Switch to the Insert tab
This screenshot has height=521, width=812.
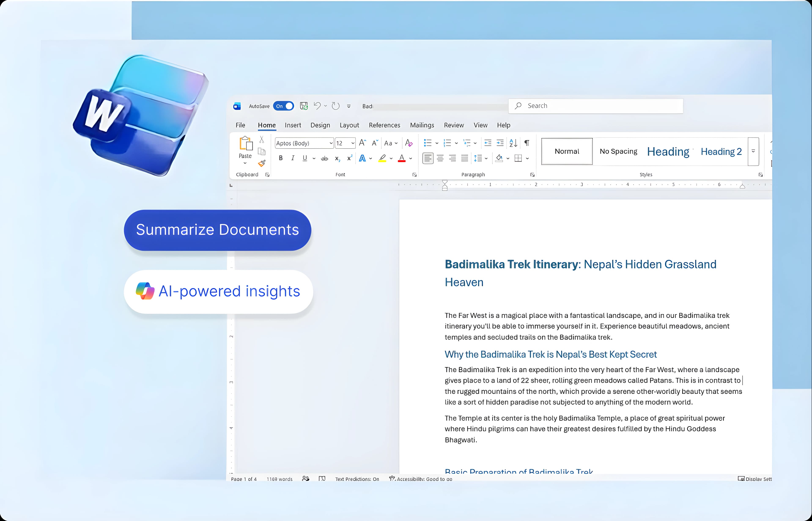pyautogui.click(x=293, y=125)
